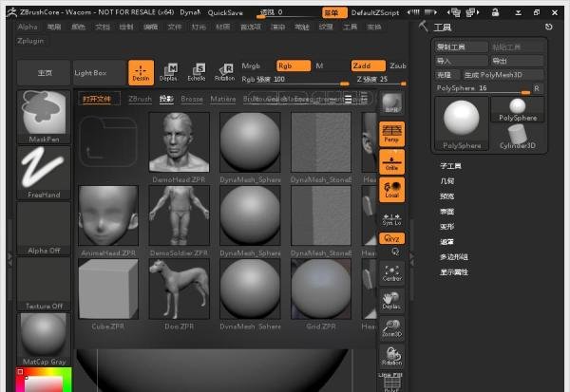Toggle Dessin draw mode

141,73
